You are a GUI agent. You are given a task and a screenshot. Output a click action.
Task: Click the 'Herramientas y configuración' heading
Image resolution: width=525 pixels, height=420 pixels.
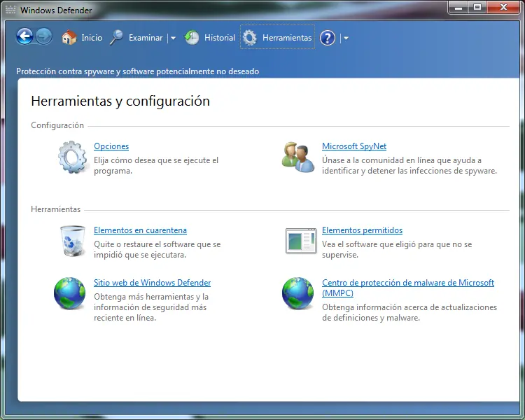click(x=120, y=101)
